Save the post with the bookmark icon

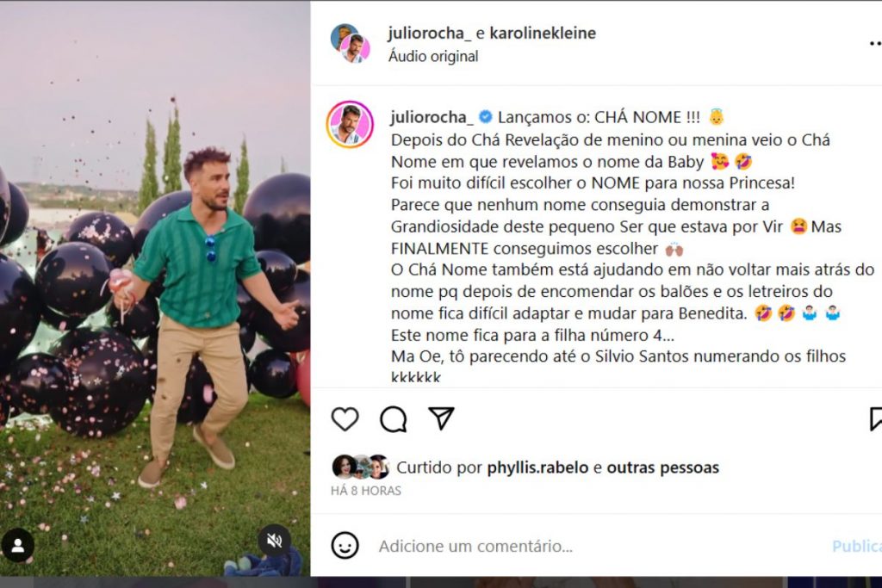[x=875, y=418]
